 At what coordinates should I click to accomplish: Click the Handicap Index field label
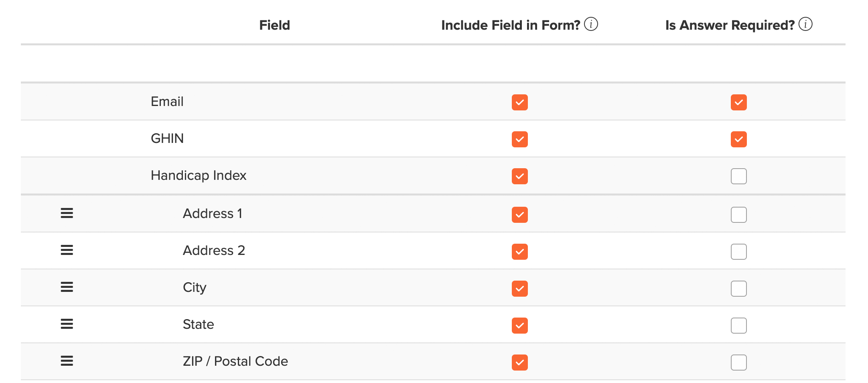click(x=199, y=175)
